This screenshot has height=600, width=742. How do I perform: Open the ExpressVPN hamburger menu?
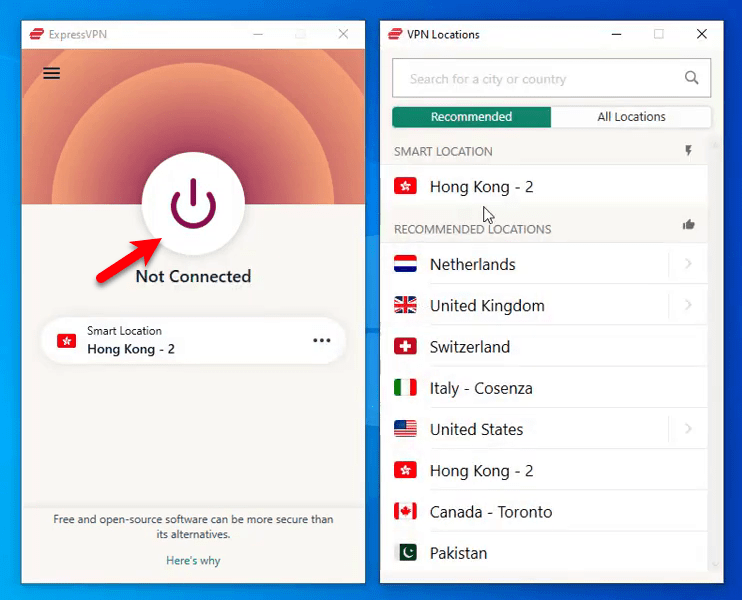[x=52, y=73]
